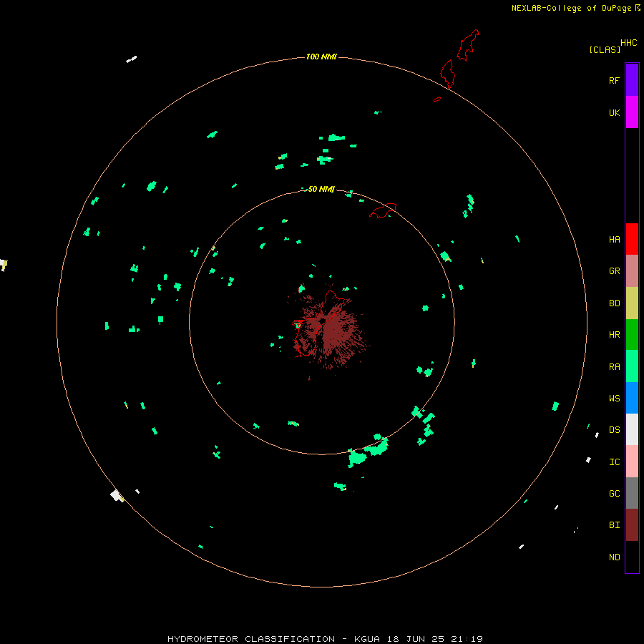The height and width of the screenshot is (644, 644).
Task: Pick the HR dark green legend swatch
Action: point(632,335)
